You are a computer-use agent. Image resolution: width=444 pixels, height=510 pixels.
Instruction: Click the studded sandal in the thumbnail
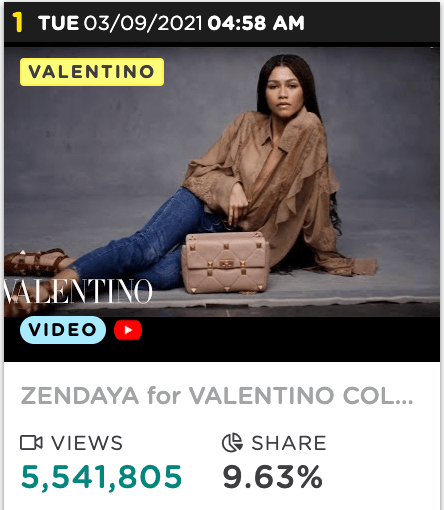pos(37,262)
